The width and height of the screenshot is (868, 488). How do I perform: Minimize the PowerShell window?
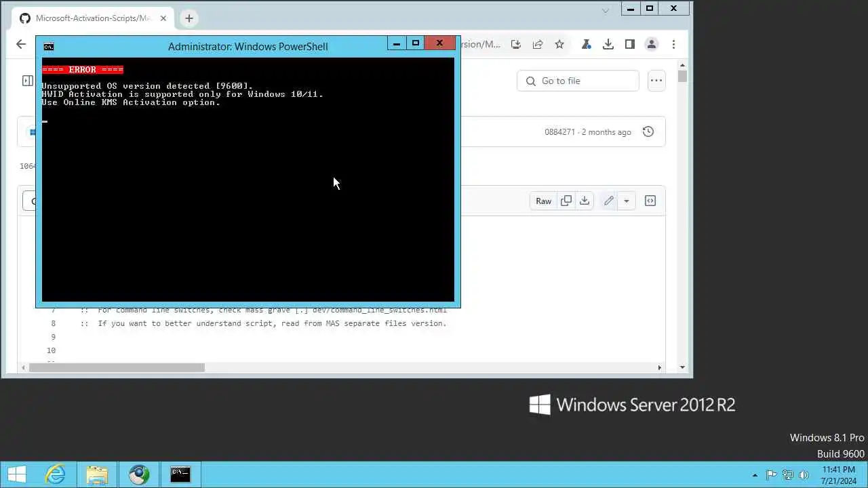[x=397, y=43]
